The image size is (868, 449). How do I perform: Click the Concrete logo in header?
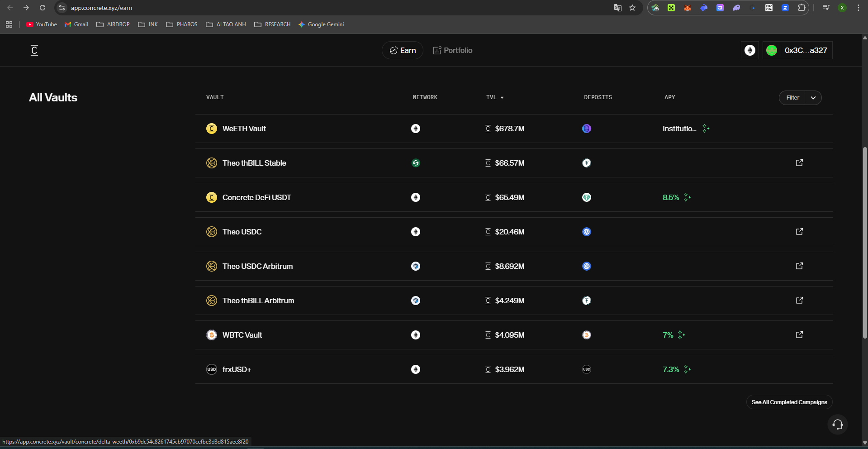34,50
